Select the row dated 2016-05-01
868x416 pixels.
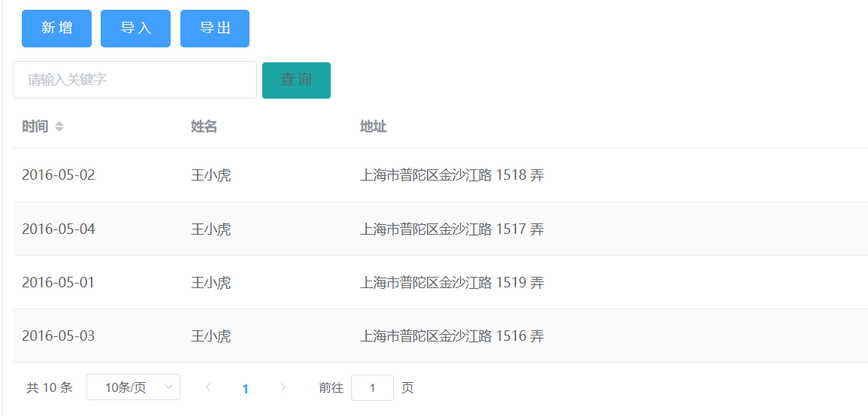coord(440,283)
